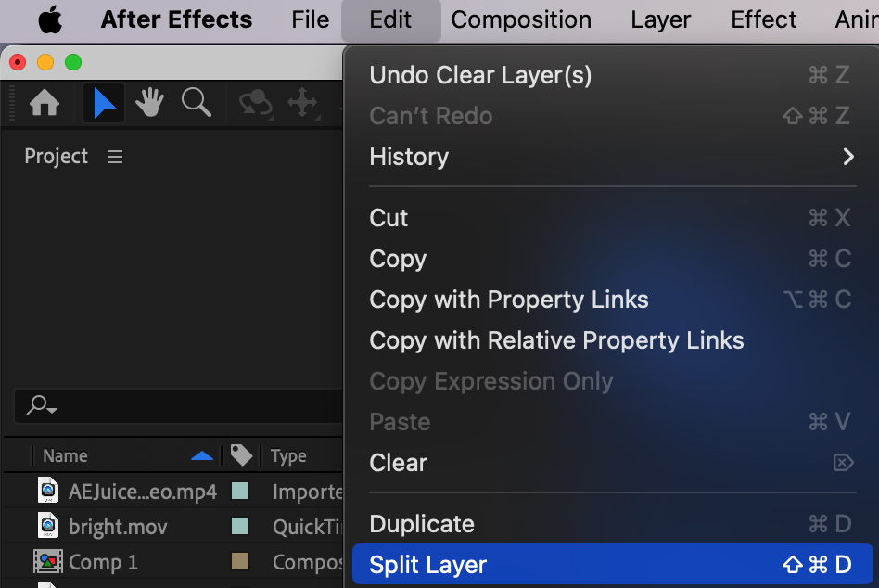This screenshot has height=588, width=879.
Task: Click the bright.mov label color swatch
Action: 240,527
